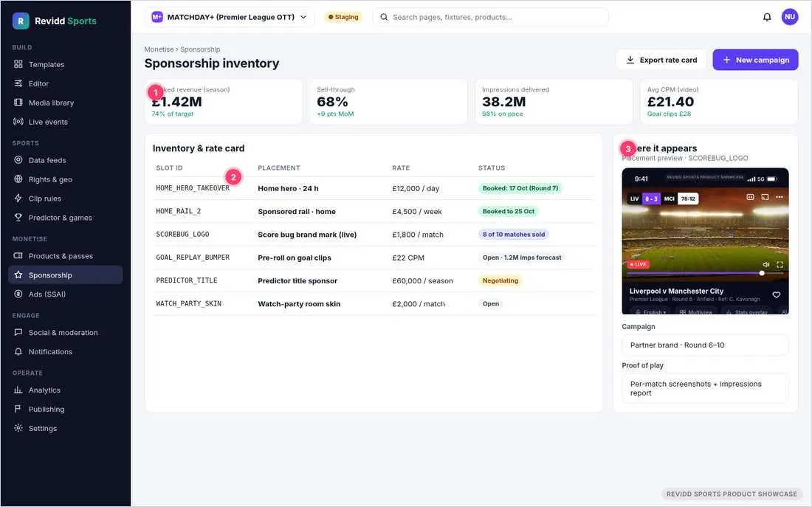Viewport: 812px width, 507px height.
Task: Open the three-dots menu in video preview
Action: point(780,197)
